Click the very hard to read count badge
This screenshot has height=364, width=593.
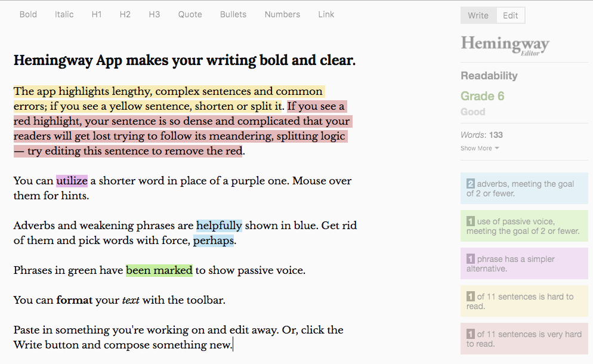470,334
